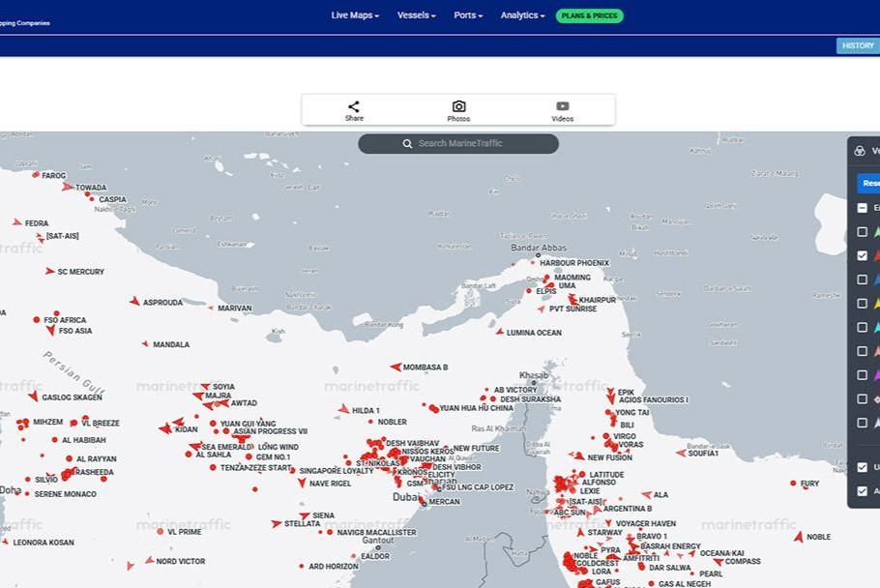
Task: Select the GASLOG SKAGEN vessel arrow
Action: coord(34,397)
